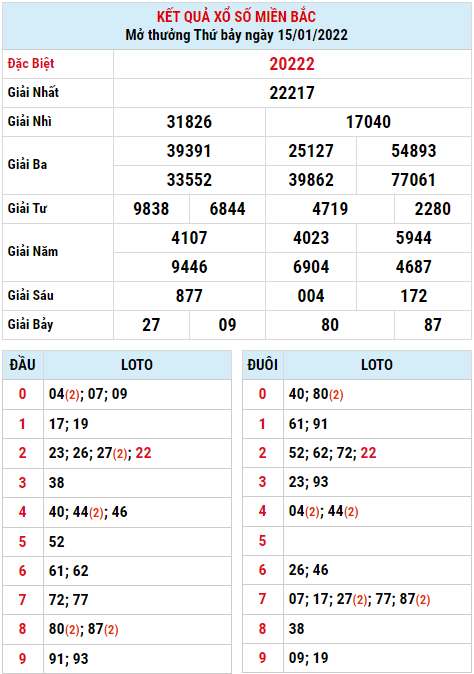The height and width of the screenshot is (674, 474).
Task: Select the Giải Sáu label
Action: (x=31, y=295)
